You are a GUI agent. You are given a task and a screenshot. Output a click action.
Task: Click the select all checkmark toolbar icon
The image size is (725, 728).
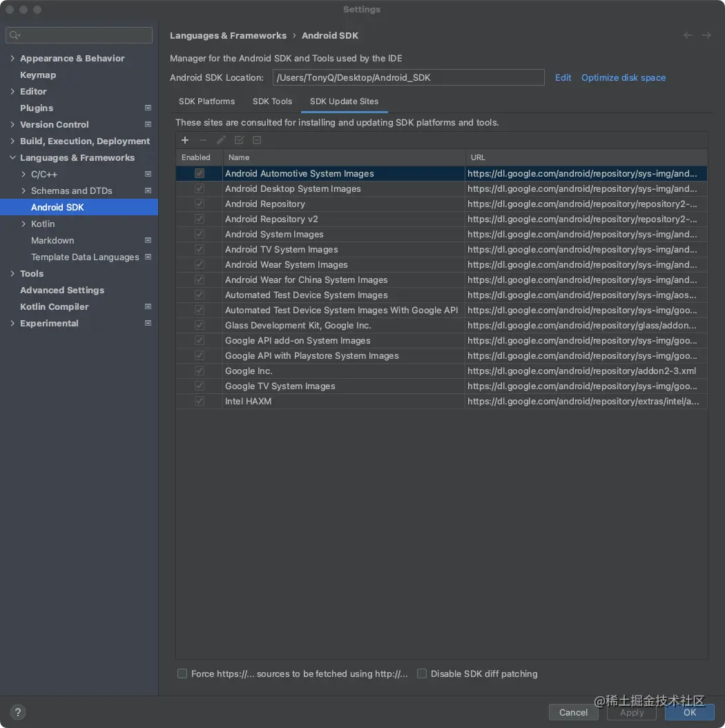(x=239, y=140)
